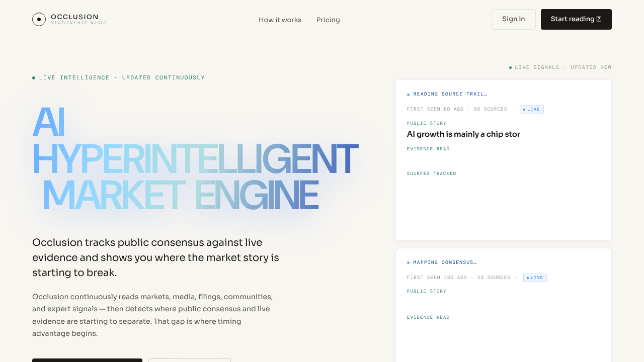This screenshot has width=644, height=362.
Task: Click "Occlusion tracks public consensus" subheading
Action: (x=155, y=257)
